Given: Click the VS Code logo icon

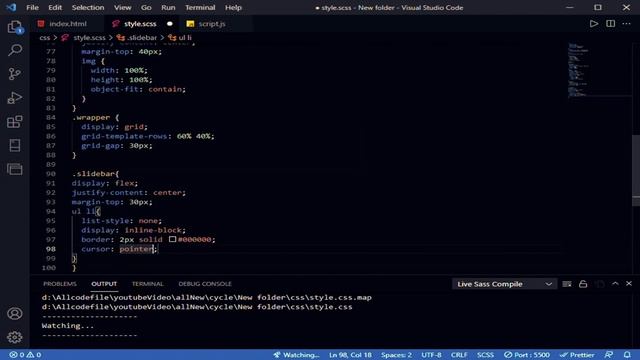Looking at the screenshot, I should (x=11, y=7).
